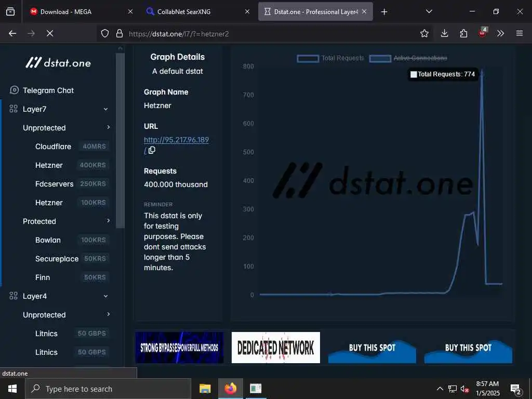Select the first Litnics 50 GBPS entry
532x399 pixels.
click(71, 334)
